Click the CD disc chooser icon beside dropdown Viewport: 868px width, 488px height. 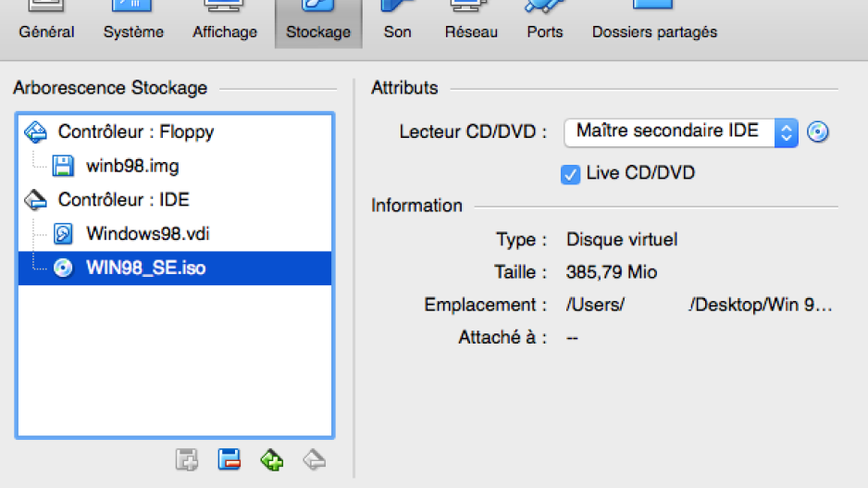coord(818,131)
